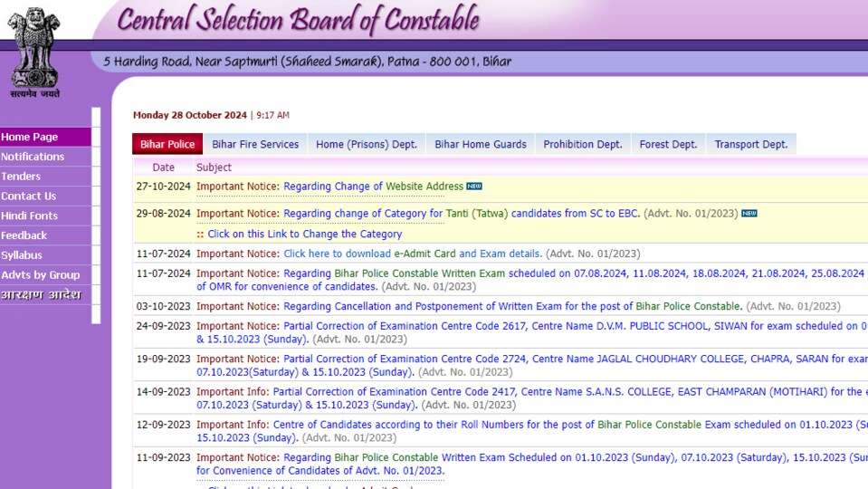Open Feedback sidebar link
The width and height of the screenshot is (868, 489).
45,235
